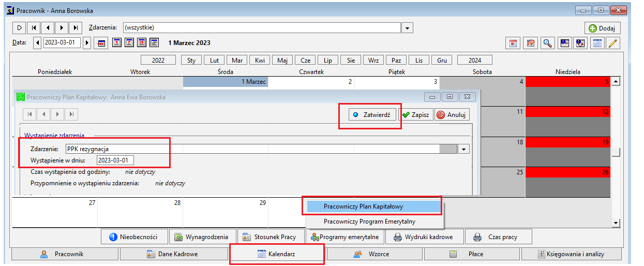
Task: Switch to seven-day week view icon
Action: click(x=129, y=42)
